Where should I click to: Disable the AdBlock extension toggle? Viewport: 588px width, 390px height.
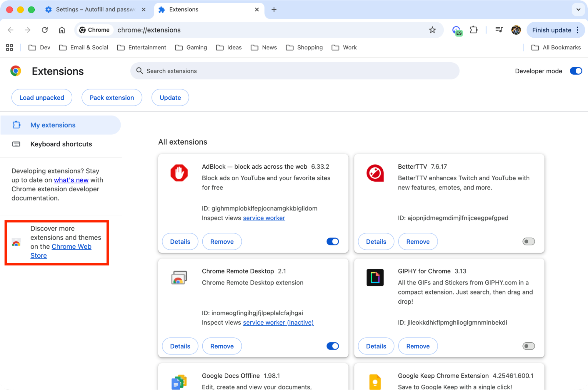[x=332, y=241]
